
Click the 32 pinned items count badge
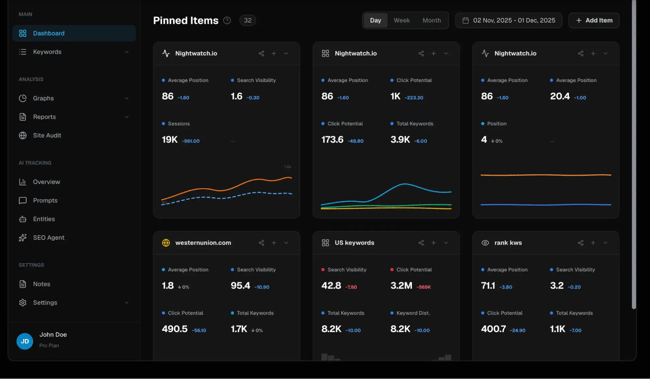click(247, 20)
